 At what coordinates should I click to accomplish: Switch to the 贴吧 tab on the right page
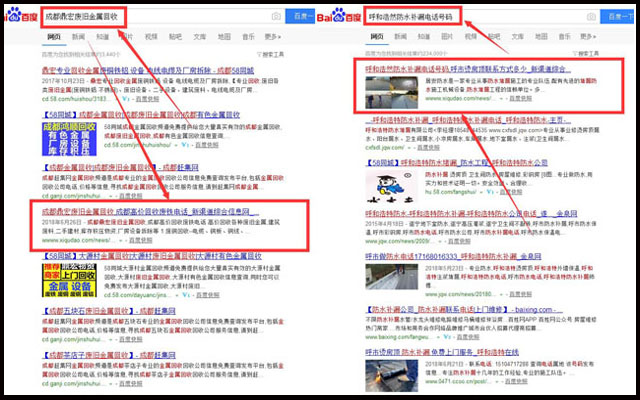coord(494,36)
